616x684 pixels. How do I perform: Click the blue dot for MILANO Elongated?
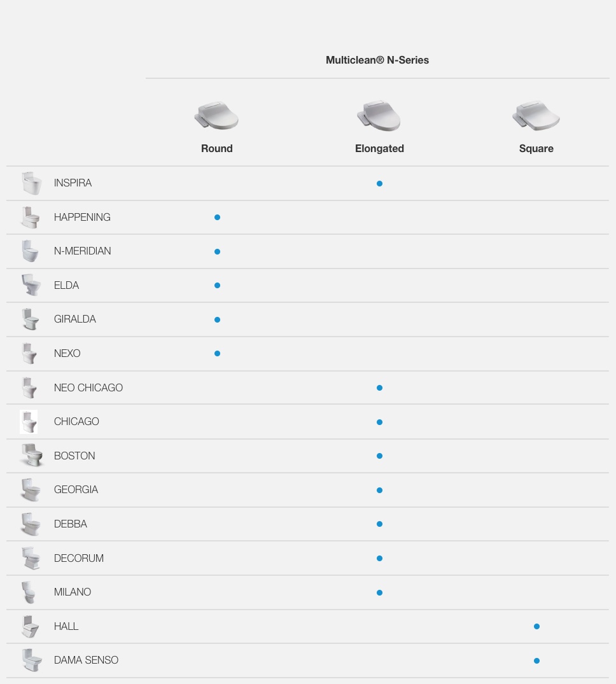pyautogui.click(x=379, y=592)
